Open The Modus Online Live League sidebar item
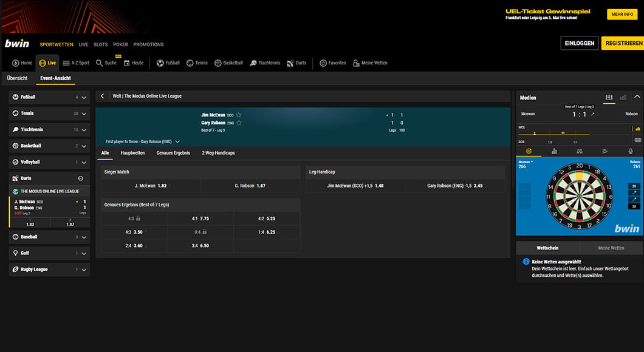 click(x=49, y=191)
